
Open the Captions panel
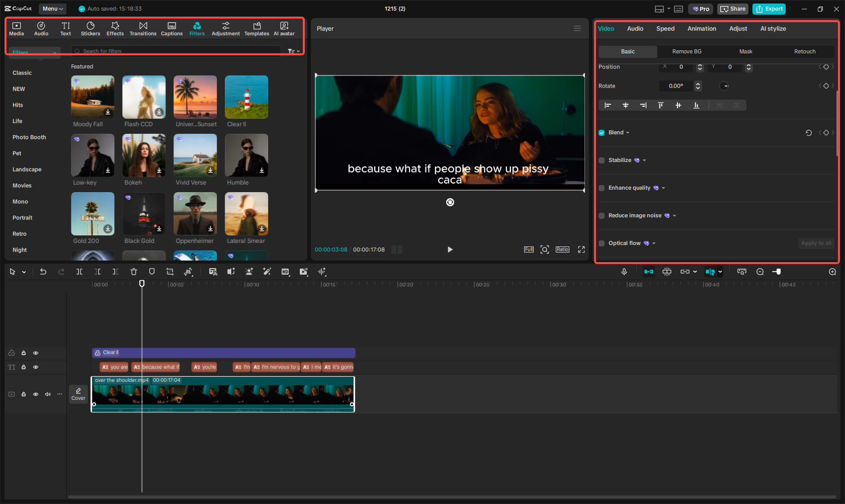pos(172,29)
